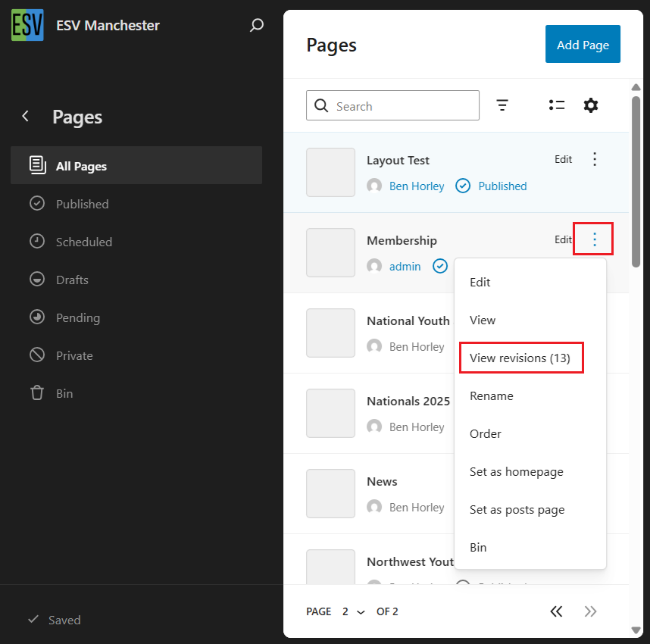The width and height of the screenshot is (650, 644).
Task: Go back using the chevron beside Pages
Action: 26,116
